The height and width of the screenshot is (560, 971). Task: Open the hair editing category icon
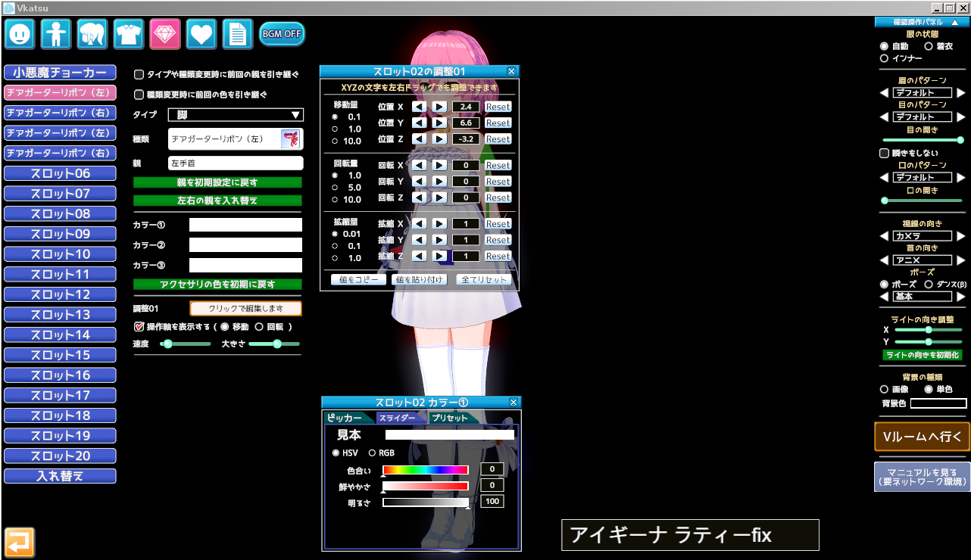(x=92, y=34)
